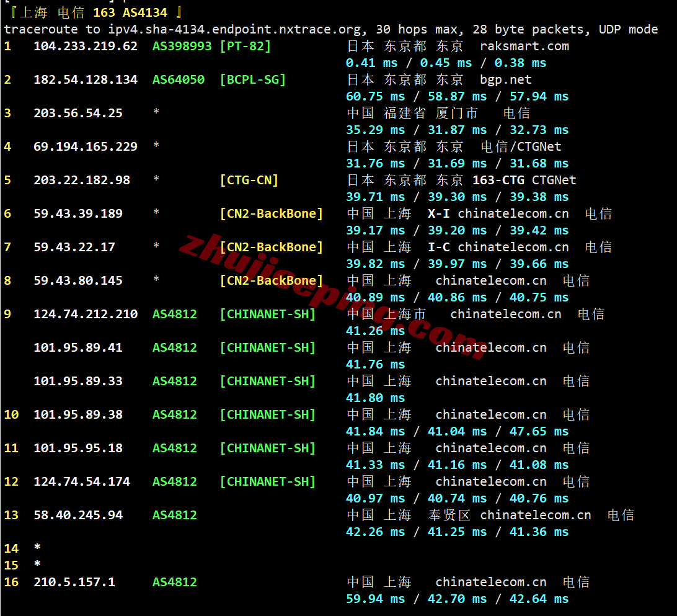
Task: Click the 41.80 ms latency value
Action: click(x=375, y=398)
